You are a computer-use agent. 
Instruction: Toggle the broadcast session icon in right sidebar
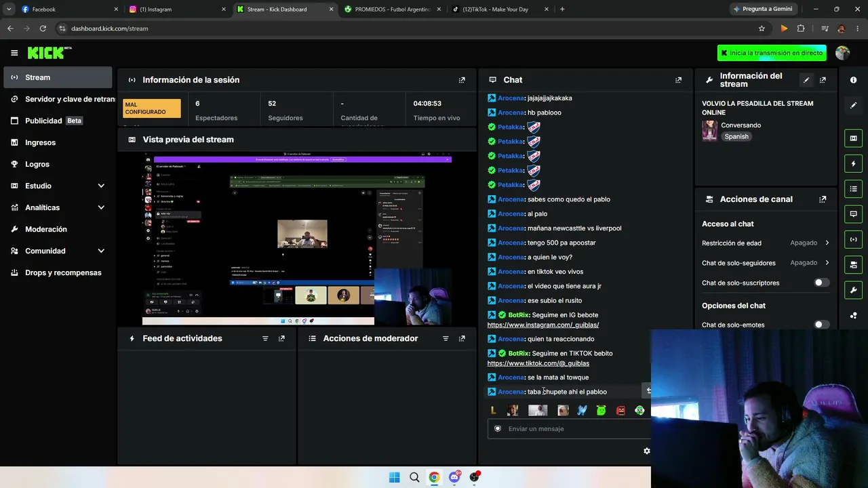(853, 239)
